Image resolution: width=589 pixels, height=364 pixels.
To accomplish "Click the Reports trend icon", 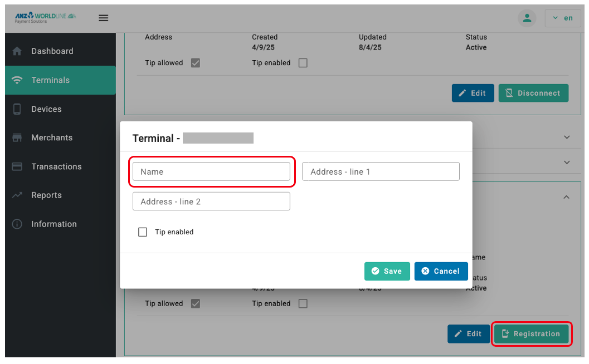I will 17,195.
